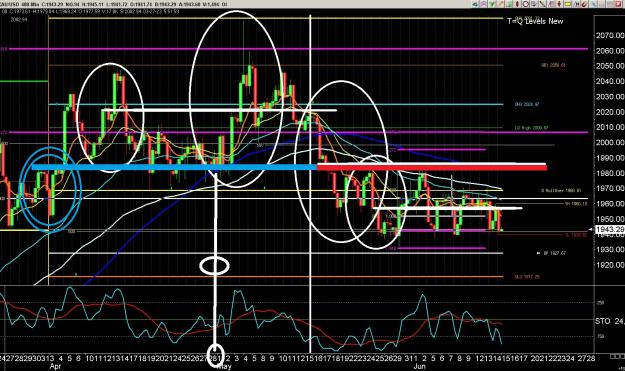This screenshot has width=625, height=371.
Task: Click the 2060.00 price axis label
Action: [610, 51]
